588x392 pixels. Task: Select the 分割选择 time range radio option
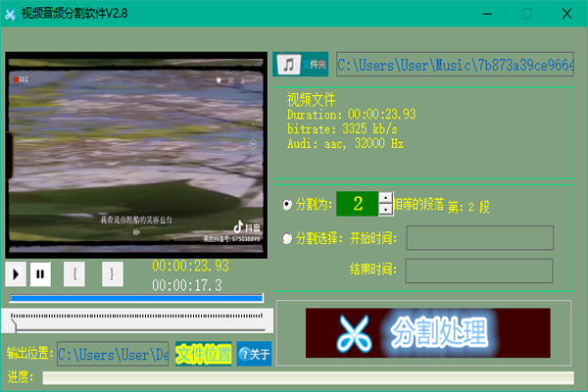286,237
